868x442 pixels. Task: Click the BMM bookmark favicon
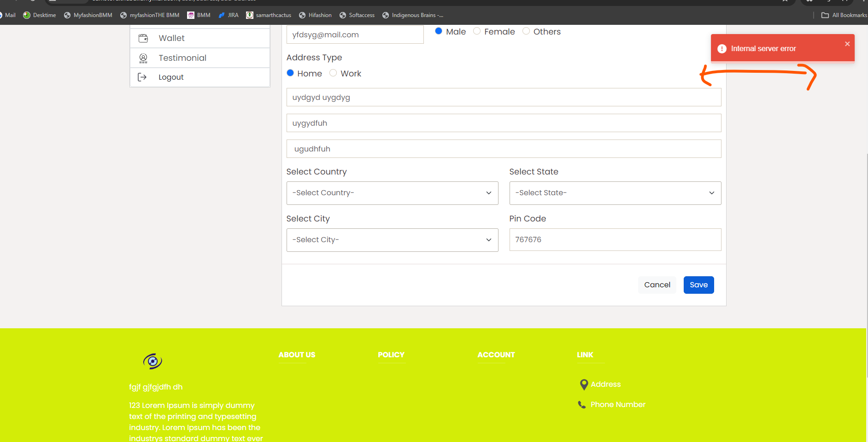click(191, 15)
